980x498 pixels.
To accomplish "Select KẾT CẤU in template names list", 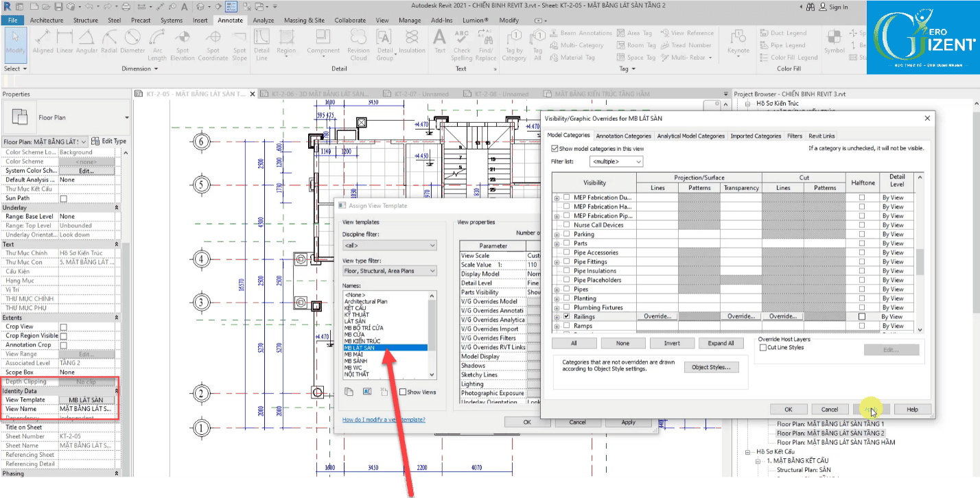I will tap(356, 309).
